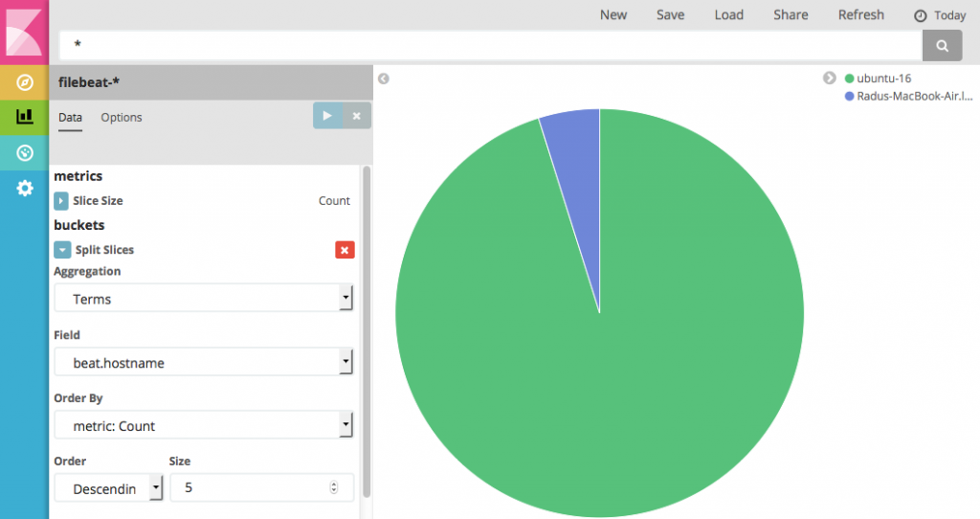Viewport: 980px width, 519px height.
Task: Toggle the legend panel arrow
Action: coord(830,78)
